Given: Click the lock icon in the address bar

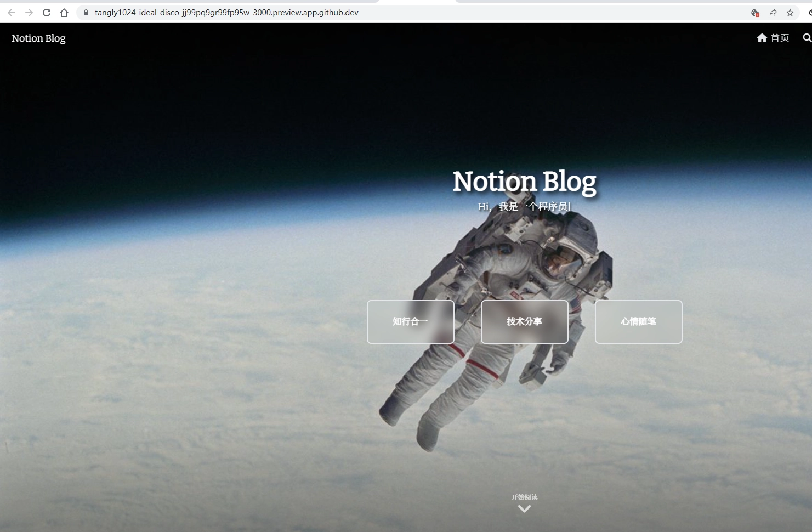Looking at the screenshot, I should point(86,13).
